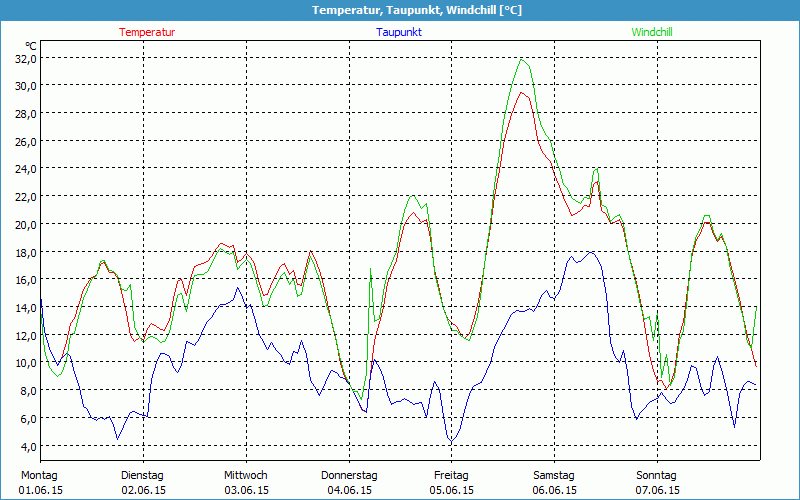Click the 22,0 y-axis value
Screen dimensions: 800x500
point(26,197)
